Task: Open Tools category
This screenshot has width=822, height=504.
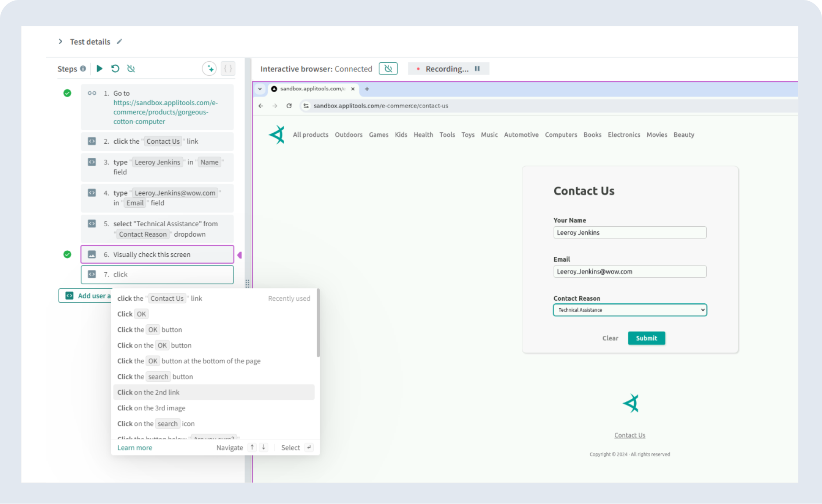Action: 447,135
